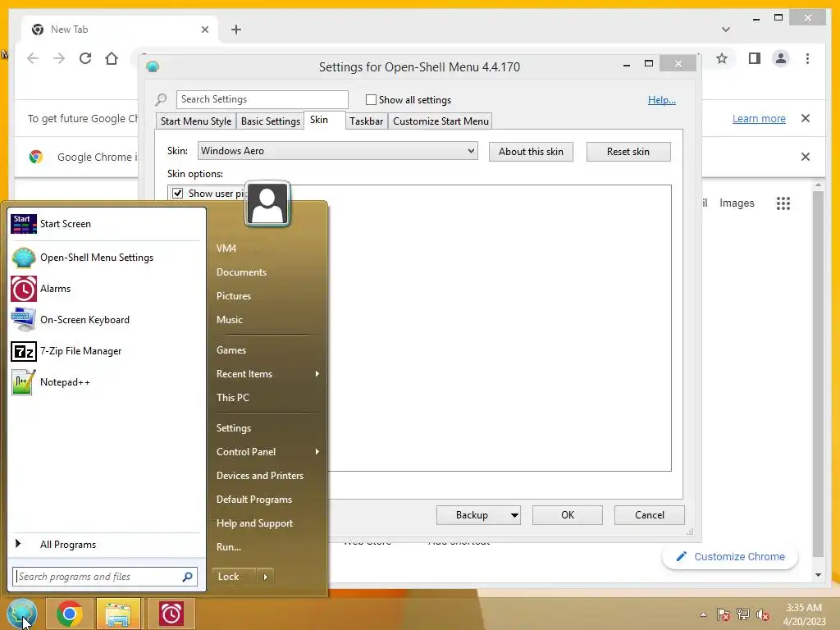Uncheck Show user picture option

178,194
